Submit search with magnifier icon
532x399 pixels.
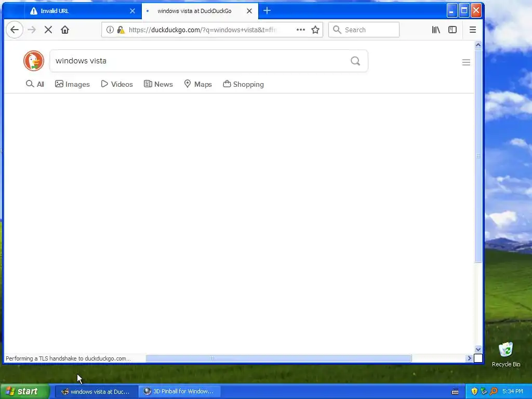[355, 61]
